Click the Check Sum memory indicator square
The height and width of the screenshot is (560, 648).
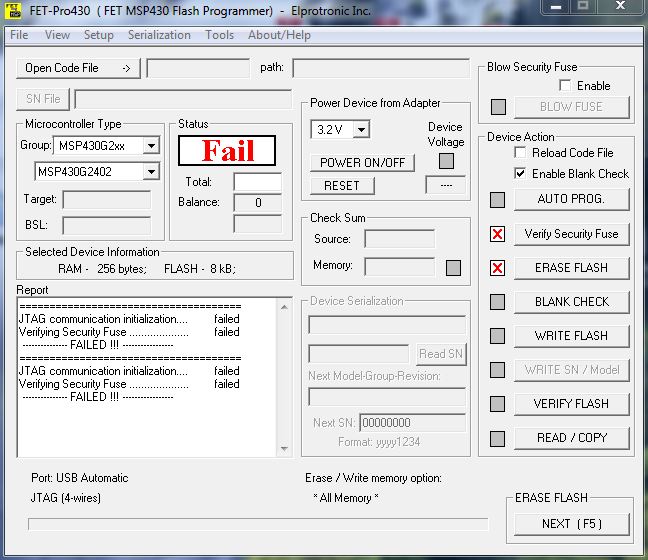tap(453, 268)
